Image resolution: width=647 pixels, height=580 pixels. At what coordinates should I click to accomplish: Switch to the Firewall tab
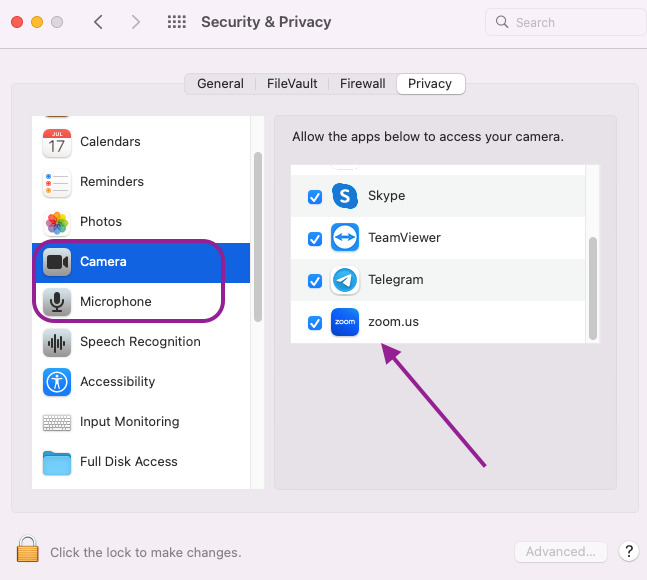coord(363,84)
